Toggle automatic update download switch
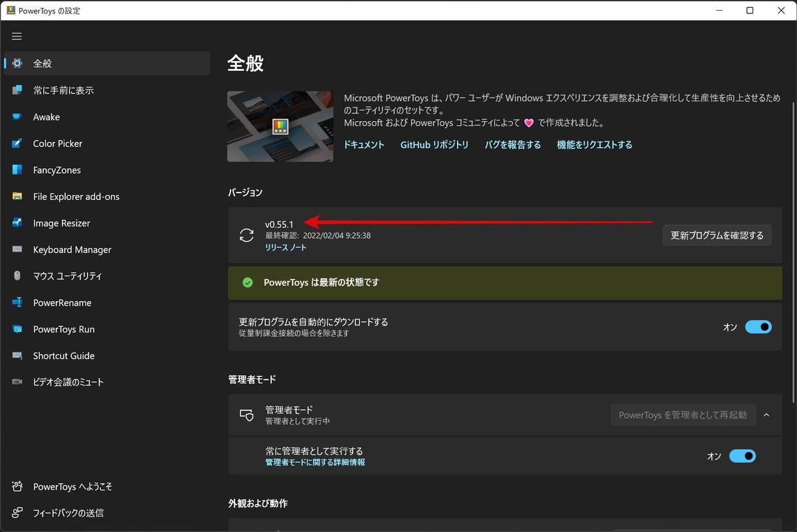This screenshot has height=532, width=797. (x=758, y=327)
